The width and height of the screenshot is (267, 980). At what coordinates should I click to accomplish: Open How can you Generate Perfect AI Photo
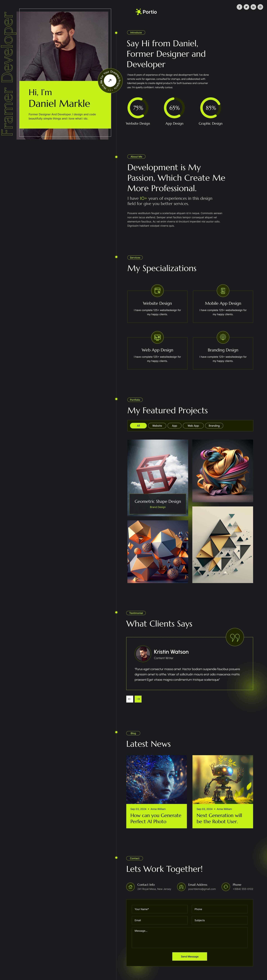click(x=156, y=818)
